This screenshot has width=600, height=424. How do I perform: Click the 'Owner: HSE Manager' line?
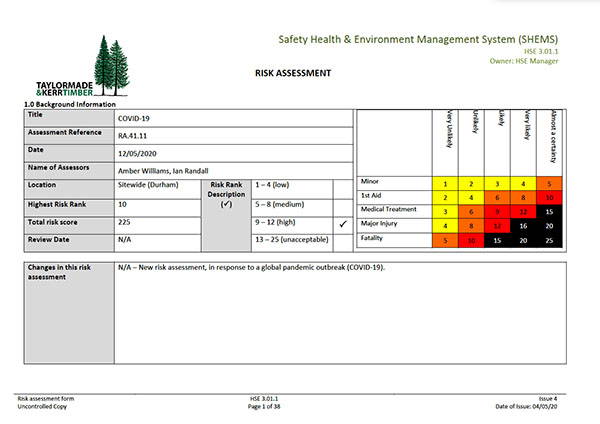[524, 61]
